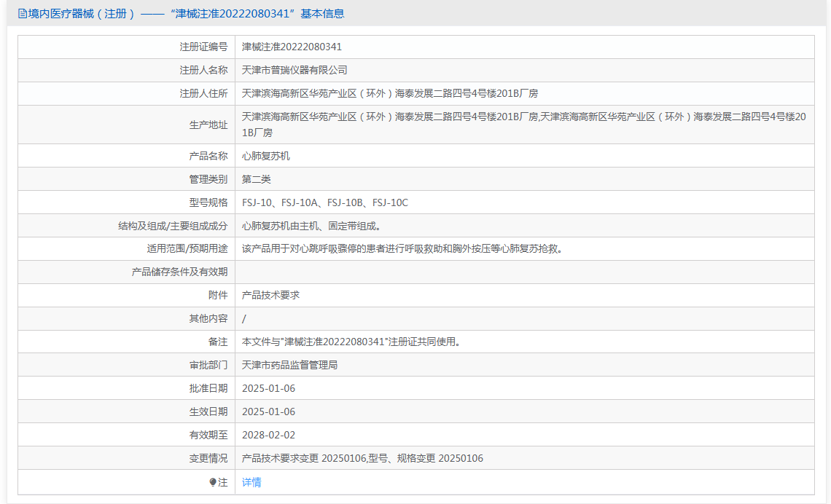
Task: Click the attachment value 产品技术要求
Action: pos(271,295)
